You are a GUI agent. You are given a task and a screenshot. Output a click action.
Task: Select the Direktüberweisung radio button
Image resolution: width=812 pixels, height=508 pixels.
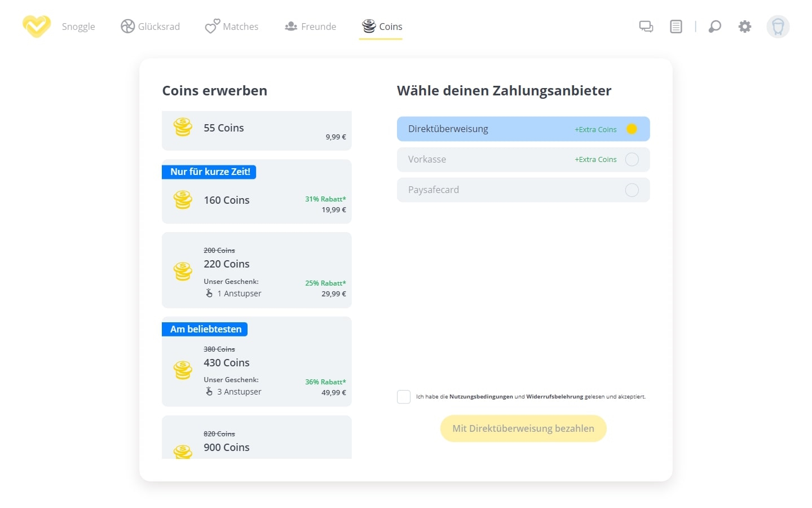pos(632,129)
